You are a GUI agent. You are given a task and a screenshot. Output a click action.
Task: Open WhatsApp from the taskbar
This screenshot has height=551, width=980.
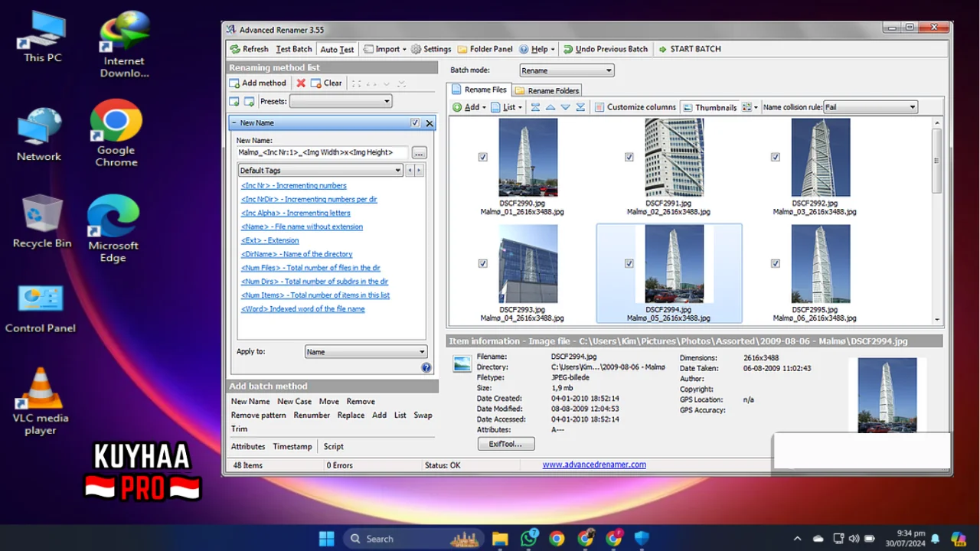pyautogui.click(x=528, y=539)
